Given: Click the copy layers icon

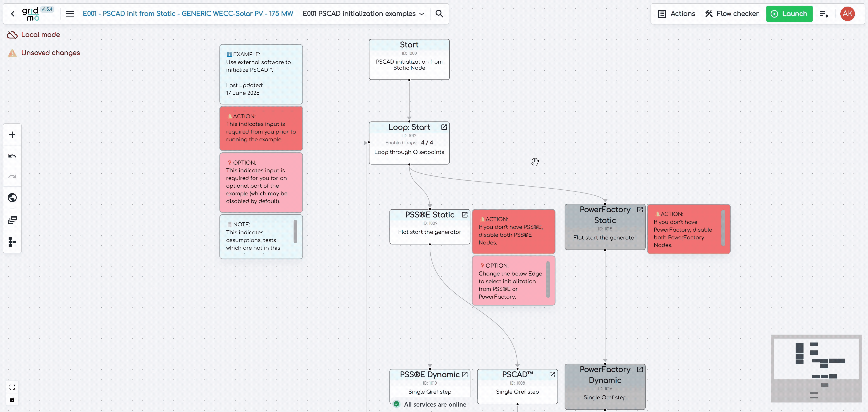Looking at the screenshot, I should [x=12, y=220].
